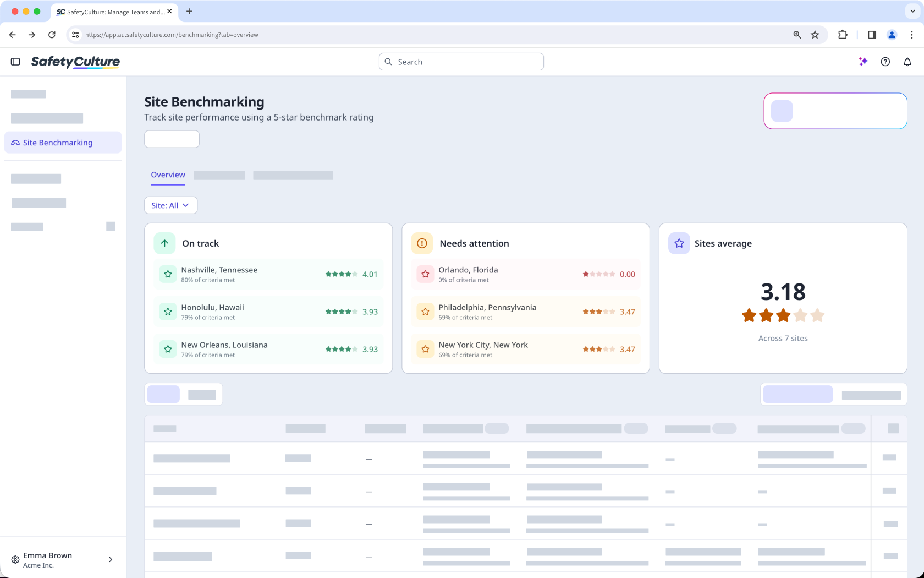
Task: Open the Chrome three-dot menu
Action: click(x=911, y=35)
